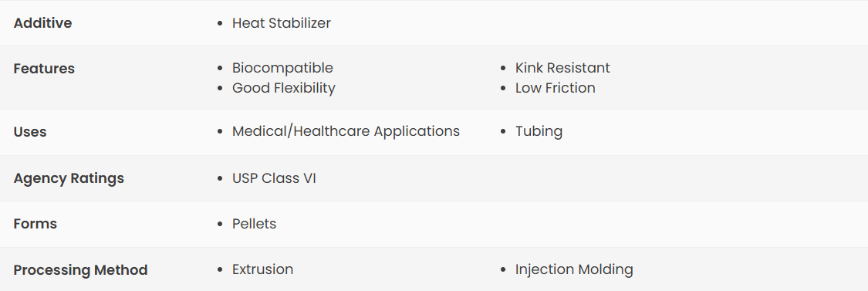Select the Extrusion processing method
The image size is (868, 291).
click(262, 270)
